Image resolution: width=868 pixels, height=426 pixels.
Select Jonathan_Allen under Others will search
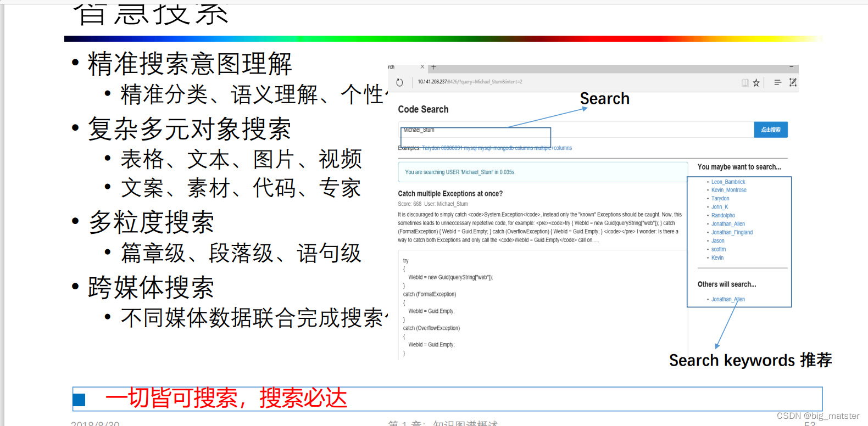click(x=728, y=299)
